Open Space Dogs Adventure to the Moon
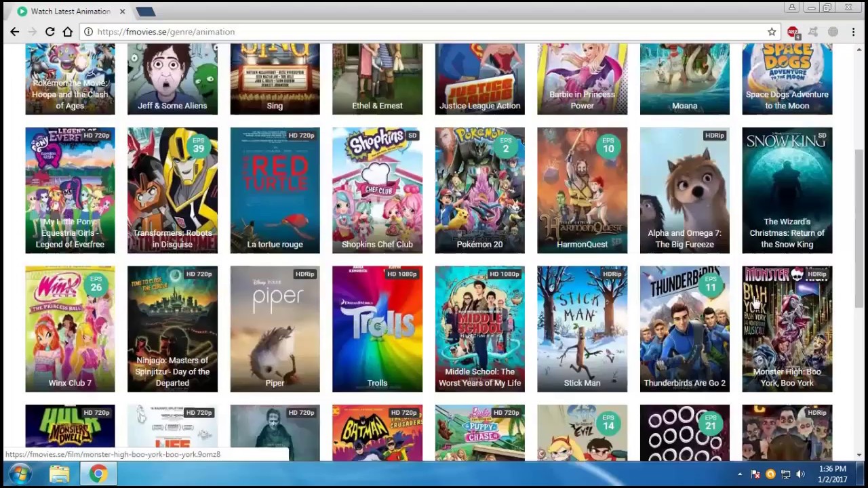The height and width of the screenshot is (488, 868). (787, 79)
